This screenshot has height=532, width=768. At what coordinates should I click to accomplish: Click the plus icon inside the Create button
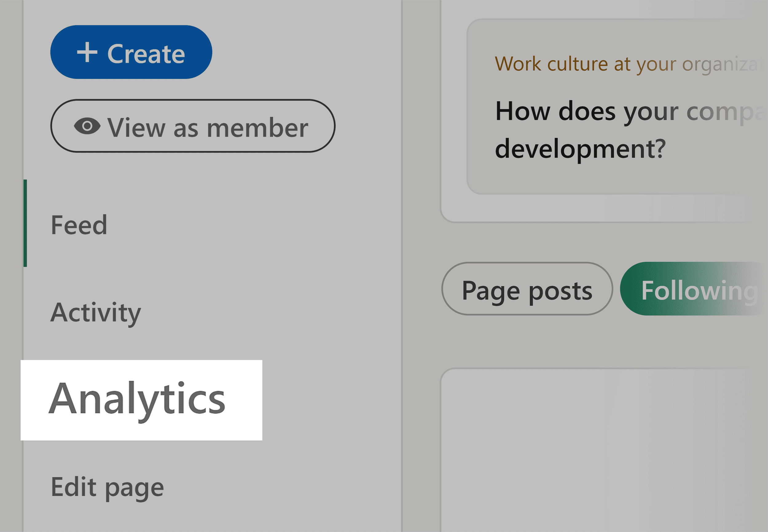coord(88,53)
